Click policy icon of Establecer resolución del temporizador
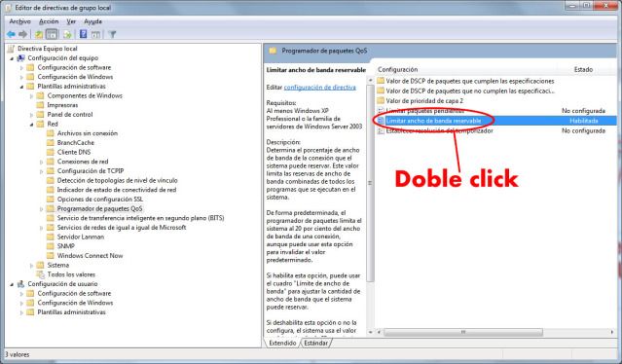 [381, 130]
